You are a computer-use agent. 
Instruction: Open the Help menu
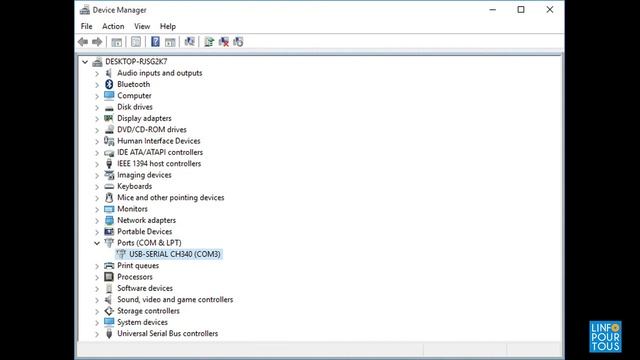coord(168,26)
